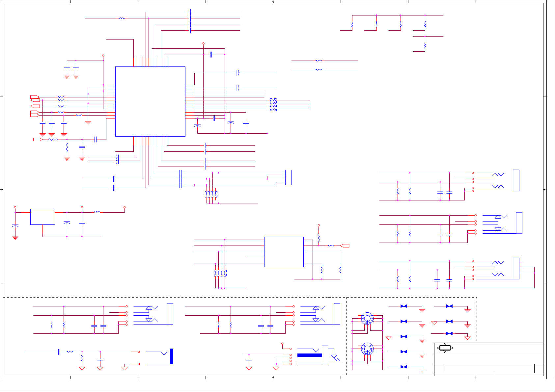Image resolution: width=555 pixels, height=392 pixels.
Task: Select the upper circular DIN connector
Action: pyautogui.click(x=367, y=318)
